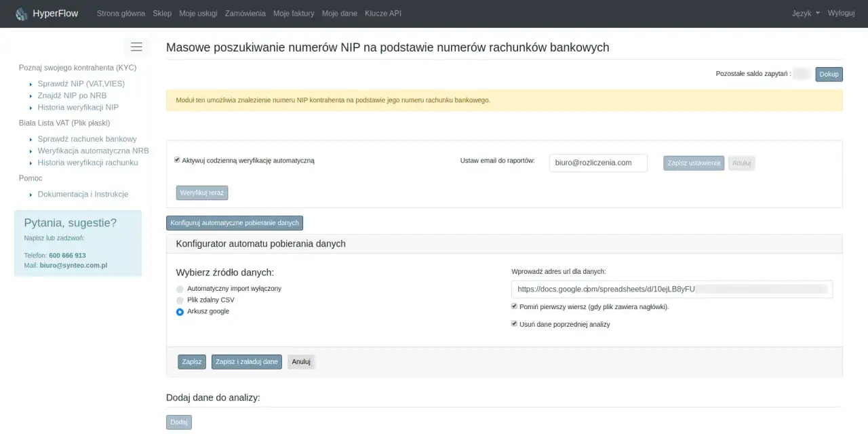The image size is (868, 440).
Task: Open Znajdź NIP po NRB link
Action: click(x=72, y=96)
